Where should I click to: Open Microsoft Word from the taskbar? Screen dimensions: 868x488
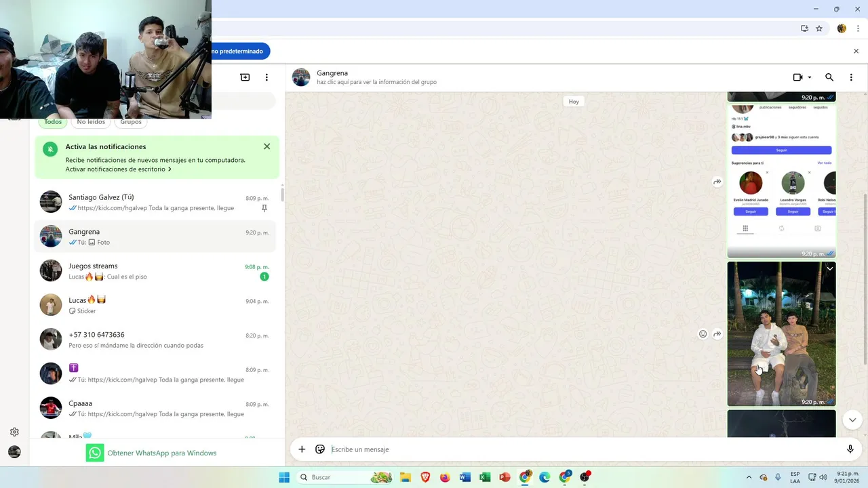[x=465, y=477]
